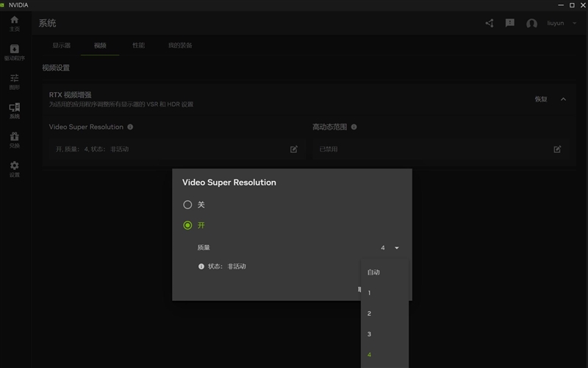Open the 兑换 redeem gift icon

(14, 139)
